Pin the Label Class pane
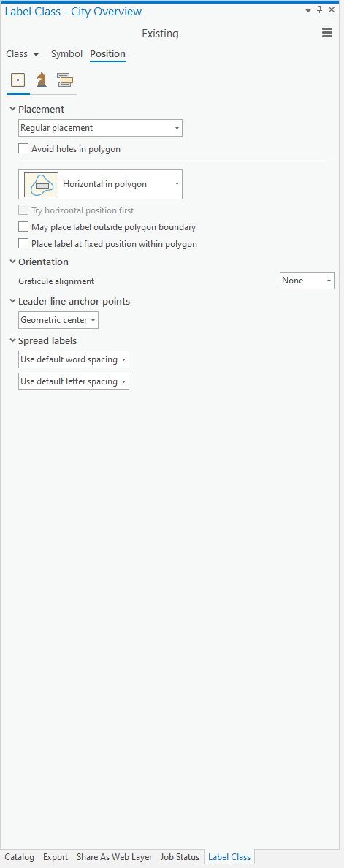 (320, 10)
